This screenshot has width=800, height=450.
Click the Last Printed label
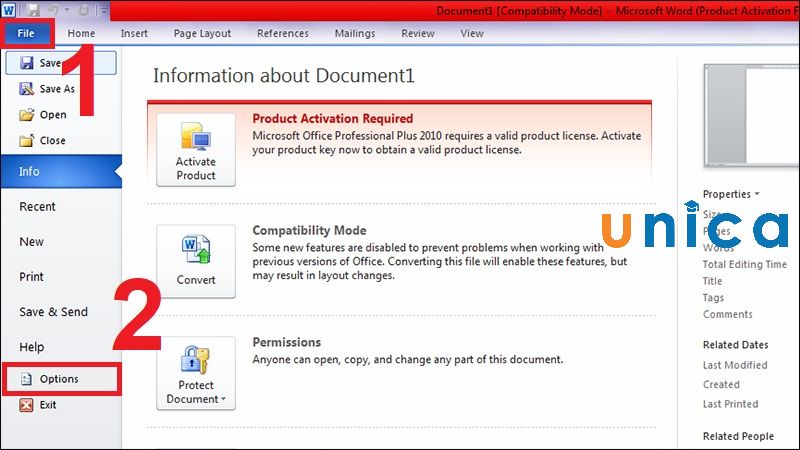pos(730,404)
